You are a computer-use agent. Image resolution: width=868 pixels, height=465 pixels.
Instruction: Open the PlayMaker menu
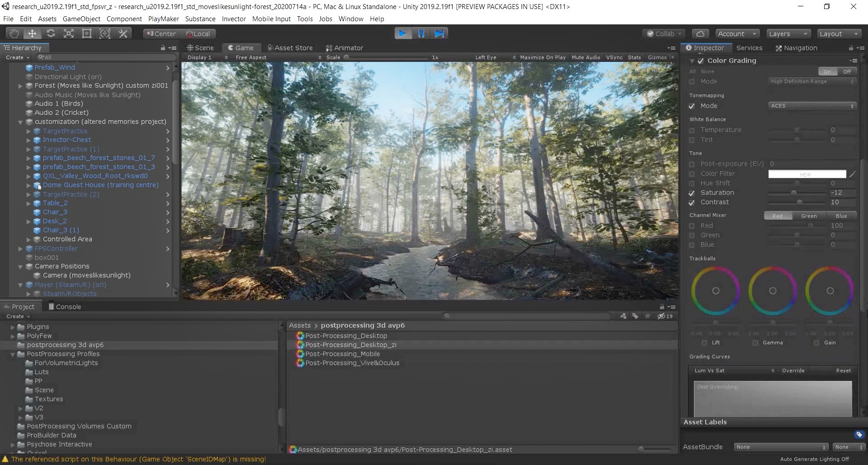click(163, 19)
